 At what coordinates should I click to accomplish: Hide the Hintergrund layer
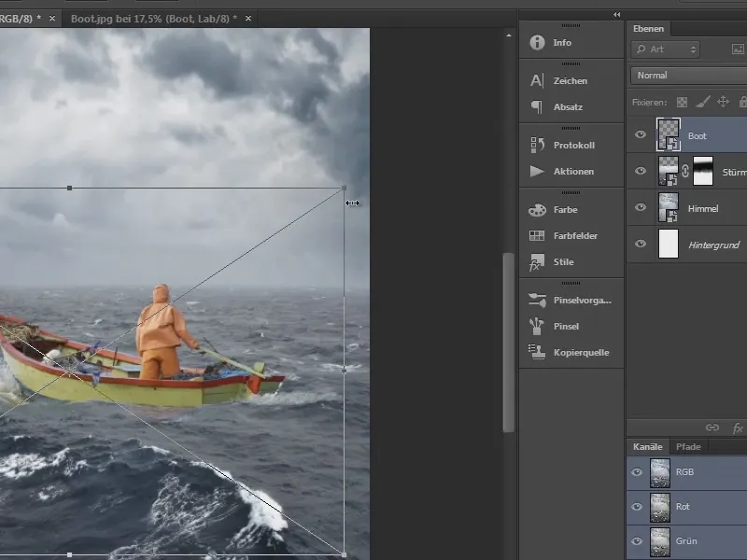click(x=641, y=244)
